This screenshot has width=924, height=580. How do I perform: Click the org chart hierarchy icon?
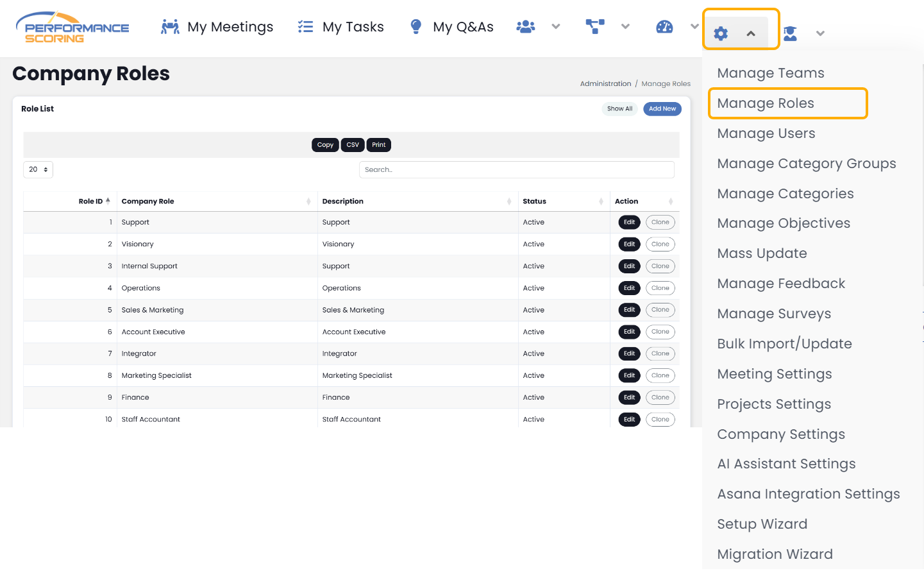tap(595, 27)
